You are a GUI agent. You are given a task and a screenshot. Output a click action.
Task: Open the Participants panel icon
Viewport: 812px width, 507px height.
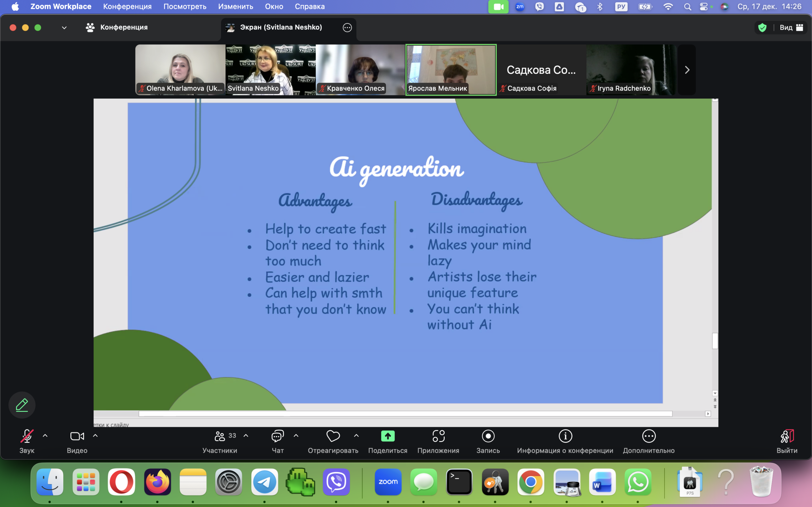(220, 436)
